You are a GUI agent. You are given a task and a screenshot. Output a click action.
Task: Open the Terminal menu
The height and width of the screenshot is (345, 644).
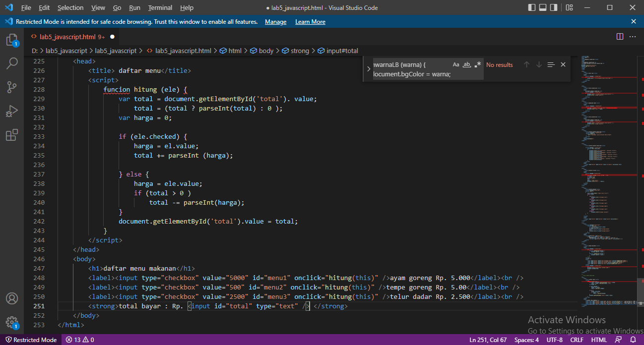pyautogui.click(x=160, y=7)
